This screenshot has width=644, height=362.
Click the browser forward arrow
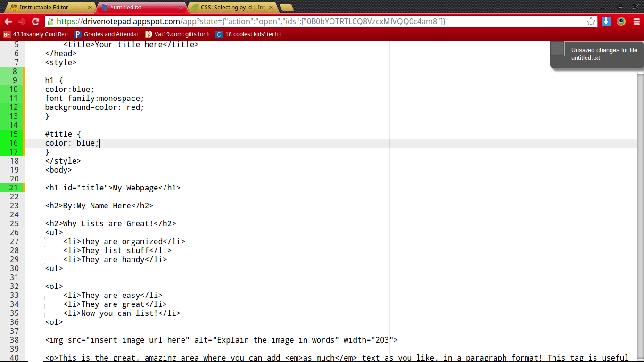(x=22, y=22)
